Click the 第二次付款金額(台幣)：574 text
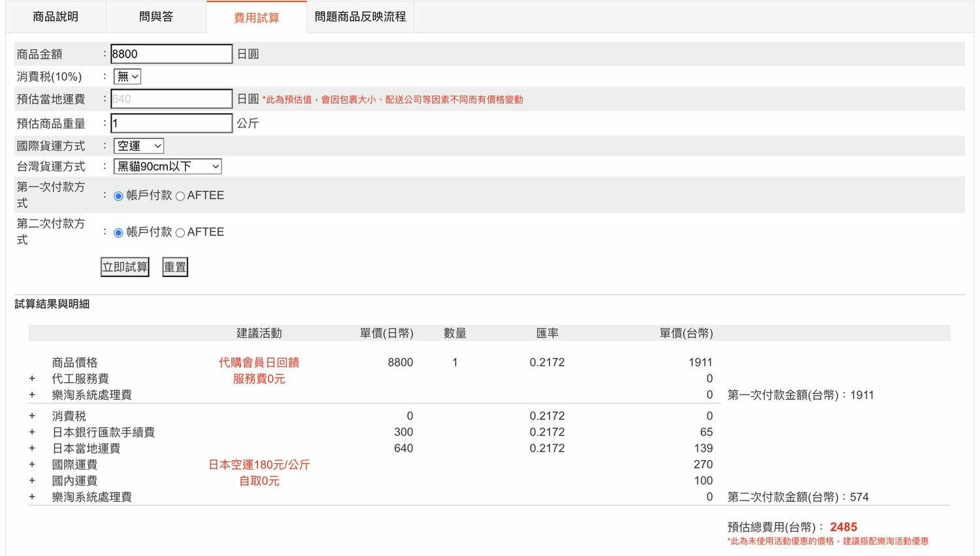The image size is (980, 556). 798,497
